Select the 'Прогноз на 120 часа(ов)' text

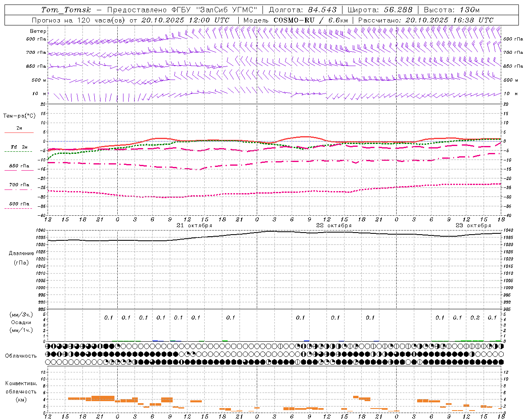point(79,20)
